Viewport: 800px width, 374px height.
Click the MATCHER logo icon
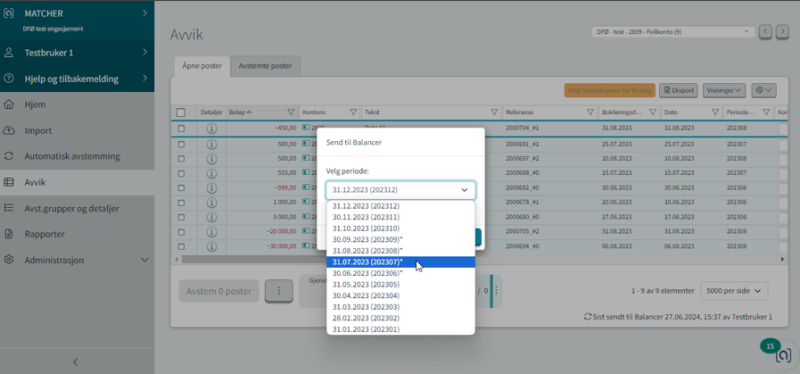[9, 13]
